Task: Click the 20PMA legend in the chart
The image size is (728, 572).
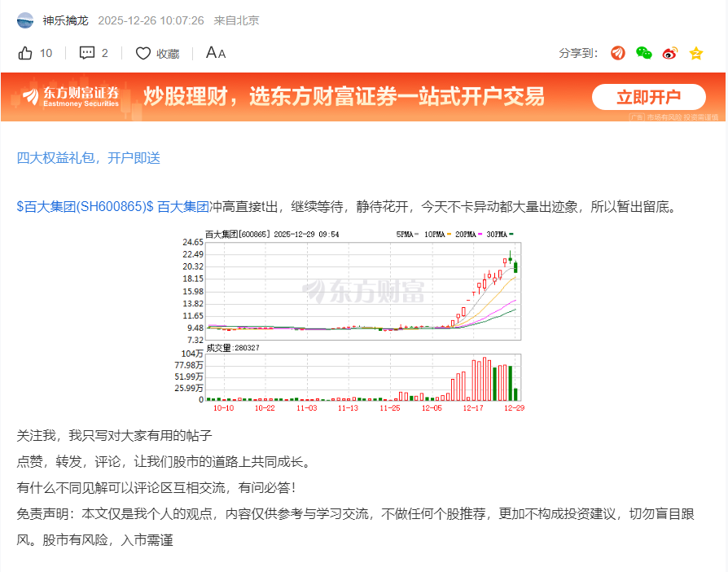Action: 468,234
